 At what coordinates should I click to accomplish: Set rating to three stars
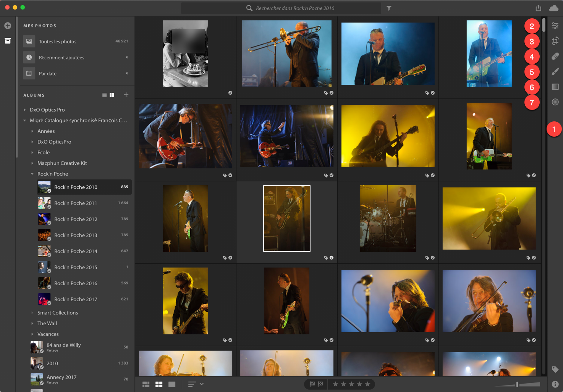351,384
